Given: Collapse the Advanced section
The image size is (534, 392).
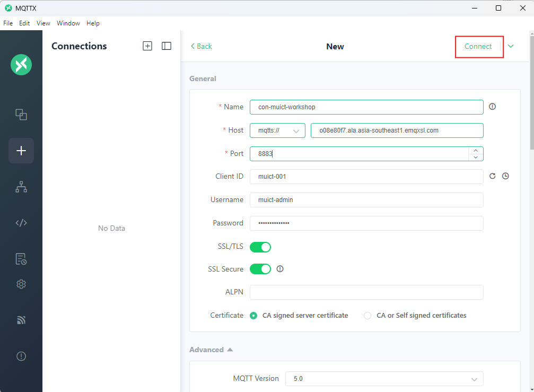Looking at the screenshot, I should [x=211, y=350].
